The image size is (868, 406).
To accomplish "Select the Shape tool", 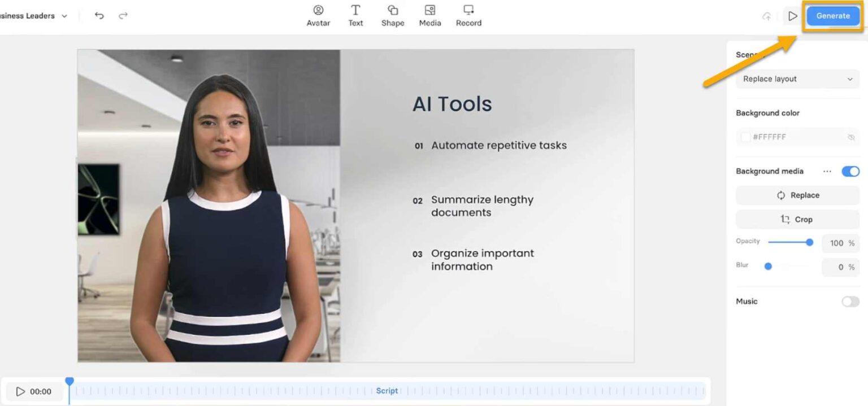I will click(x=392, y=16).
